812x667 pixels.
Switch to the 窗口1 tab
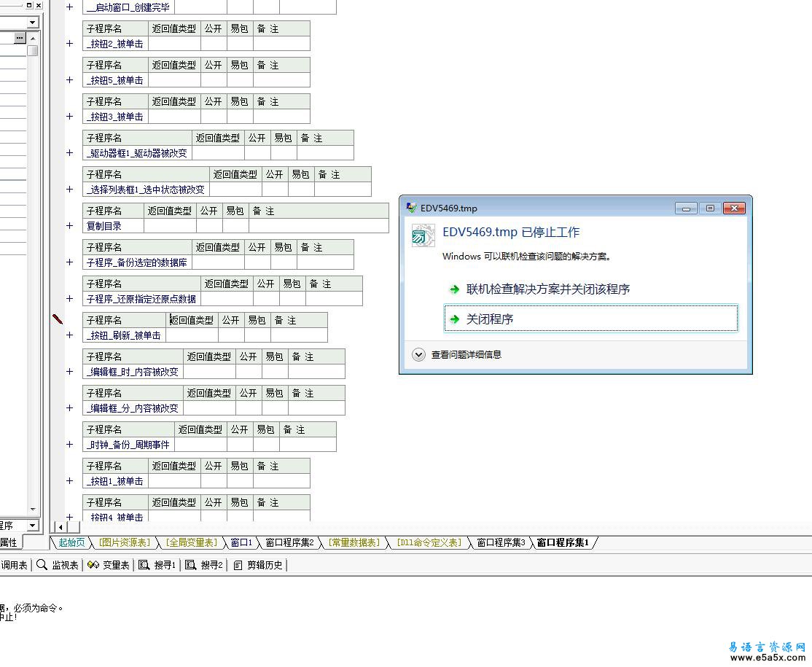pos(241,542)
